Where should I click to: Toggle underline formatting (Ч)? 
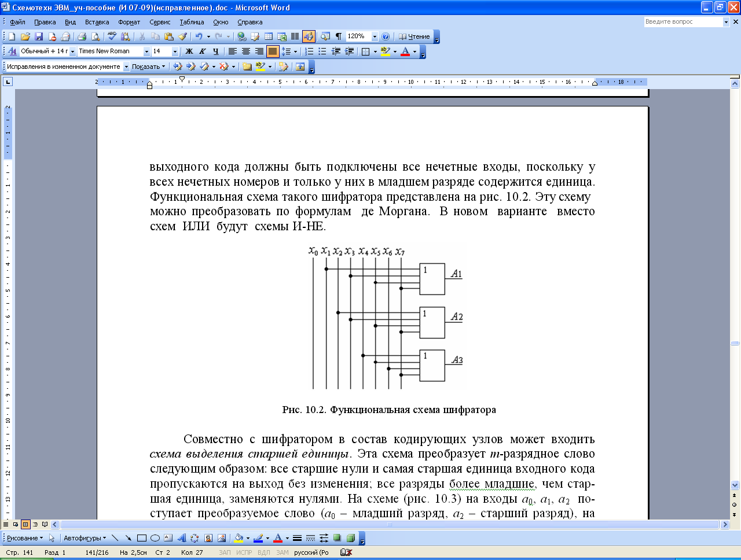click(x=215, y=51)
